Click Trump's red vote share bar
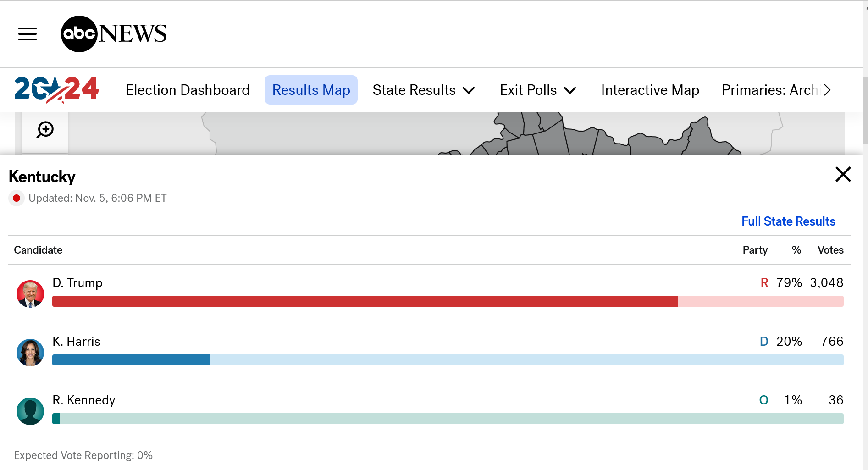 point(365,301)
